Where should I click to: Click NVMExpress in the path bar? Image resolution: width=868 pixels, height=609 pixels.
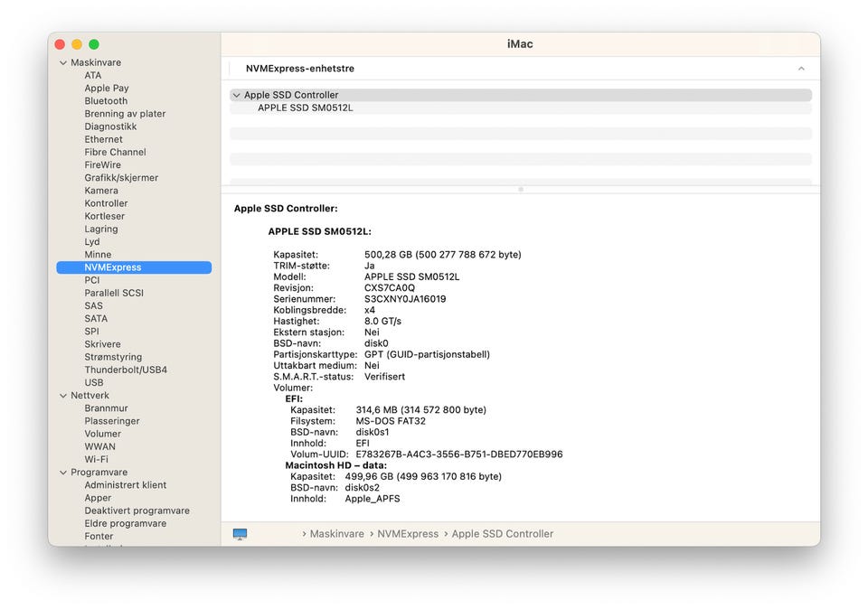click(x=408, y=534)
